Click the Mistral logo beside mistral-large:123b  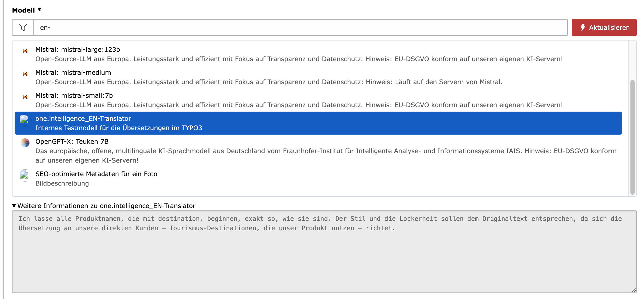coord(25,51)
